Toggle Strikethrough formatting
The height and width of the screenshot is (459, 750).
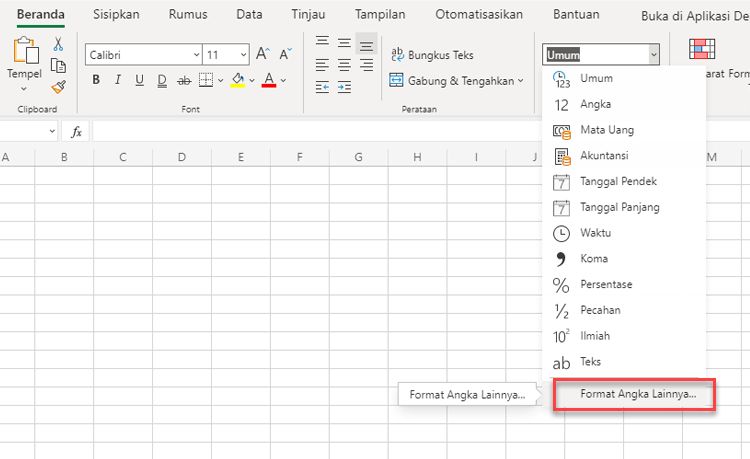pos(184,80)
